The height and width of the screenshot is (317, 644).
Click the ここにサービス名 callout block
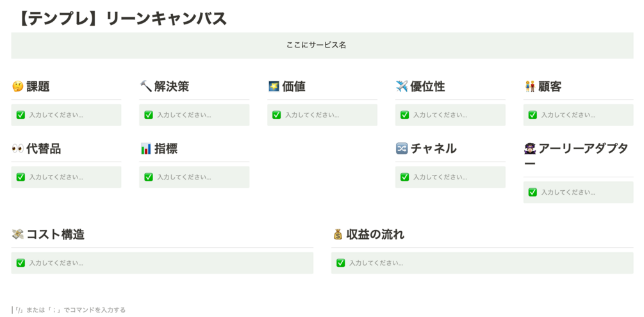tap(322, 45)
